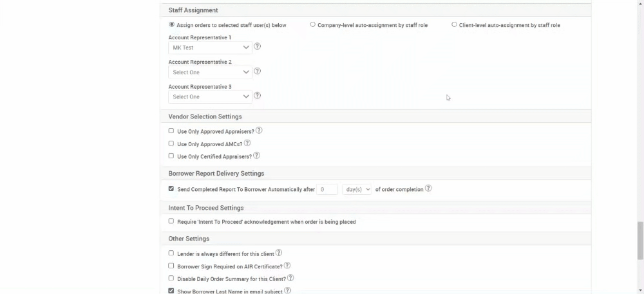Open help icon for Account Representative 3
644x294 pixels.
[x=257, y=96]
